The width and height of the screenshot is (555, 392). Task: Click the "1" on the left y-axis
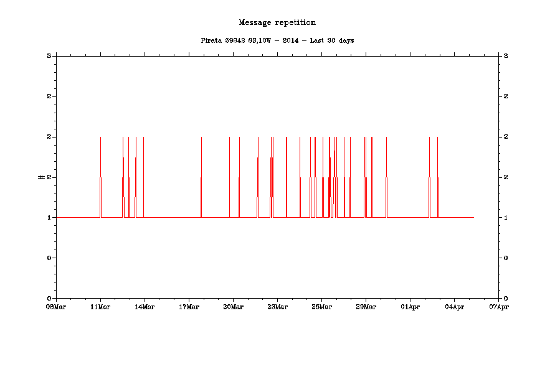click(x=49, y=218)
